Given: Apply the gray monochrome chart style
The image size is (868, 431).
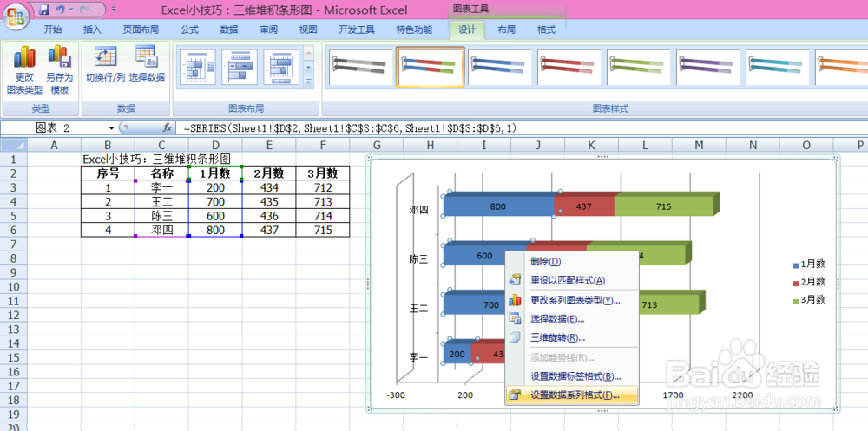Looking at the screenshot, I should [x=360, y=68].
